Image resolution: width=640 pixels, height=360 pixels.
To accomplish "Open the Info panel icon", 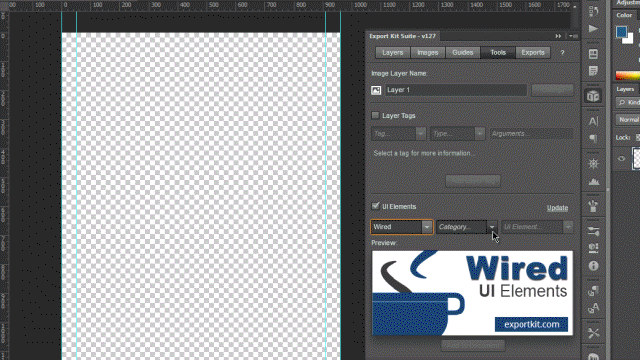I will coord(593,266).
